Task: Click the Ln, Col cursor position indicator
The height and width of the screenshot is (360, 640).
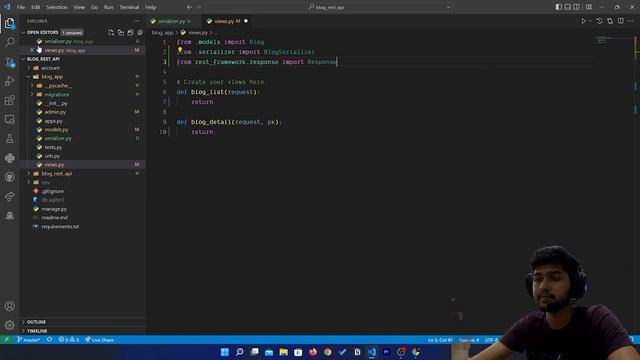Action: (440, 340)
